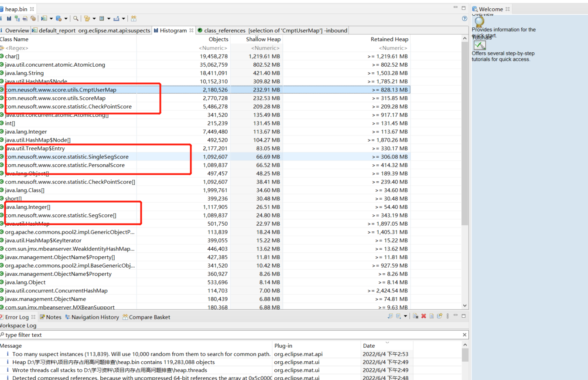This screenshot has height=380, width=588.
Task: Expand the group result dropdown arrow
Action: pyautogui.click(x=94, y=19)
